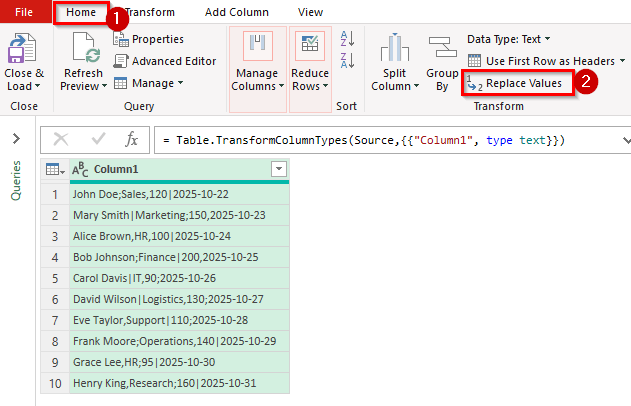631x406 pixels.
Task: Open Refresh Preview dropdown arrow
Action: tap(104, 86)
